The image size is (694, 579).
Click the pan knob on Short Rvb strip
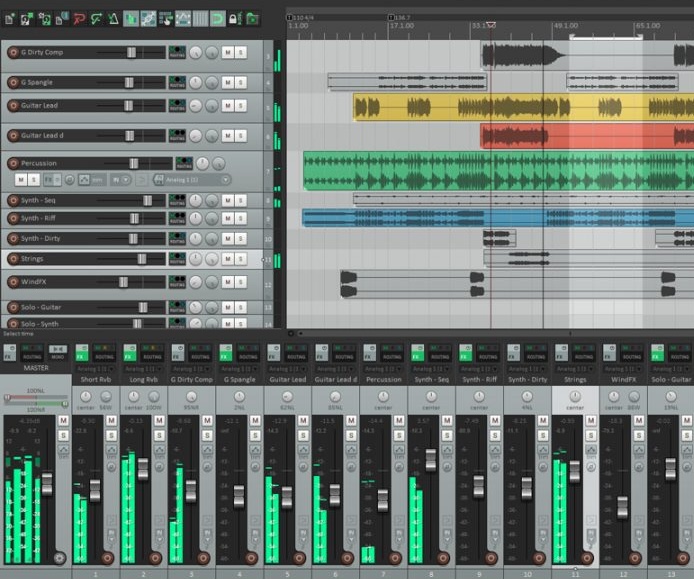point(85,396)
